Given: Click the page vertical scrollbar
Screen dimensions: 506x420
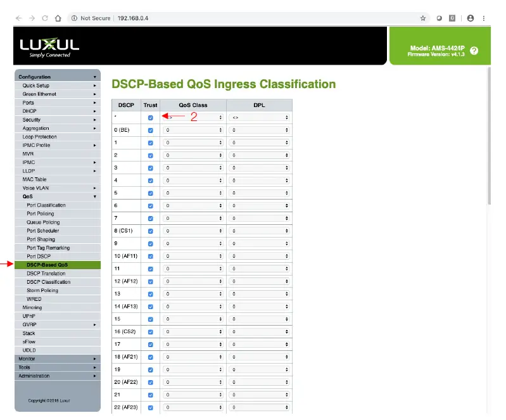Looking at the screenshot, I should (x=489, y=136).
